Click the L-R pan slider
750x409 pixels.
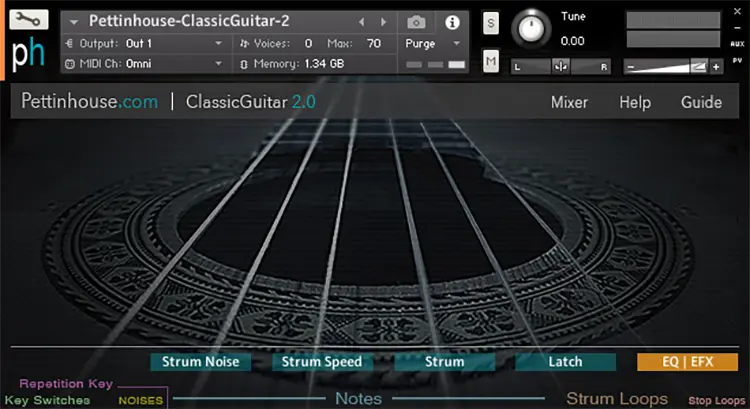pos(560,67)
